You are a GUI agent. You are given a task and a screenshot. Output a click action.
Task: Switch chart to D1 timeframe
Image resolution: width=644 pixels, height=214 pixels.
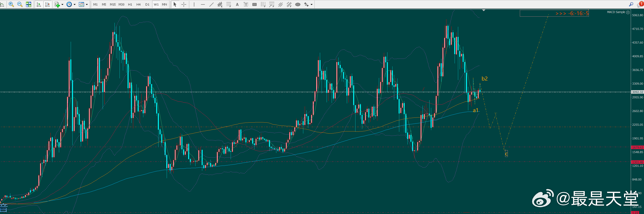[147, 4]
